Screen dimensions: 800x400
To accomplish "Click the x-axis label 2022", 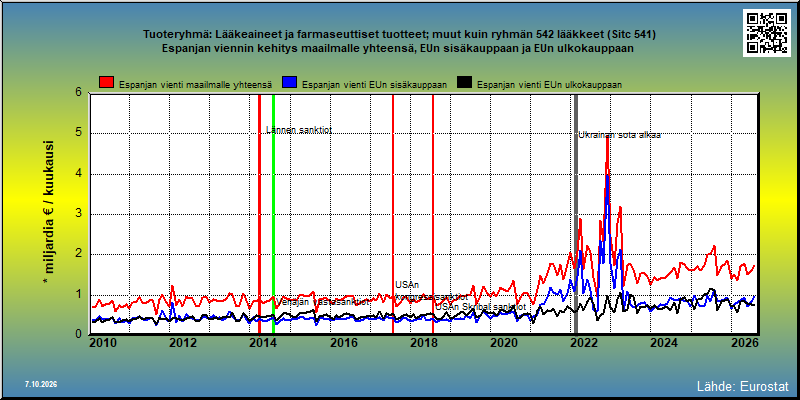I will [x=584, y=343].
